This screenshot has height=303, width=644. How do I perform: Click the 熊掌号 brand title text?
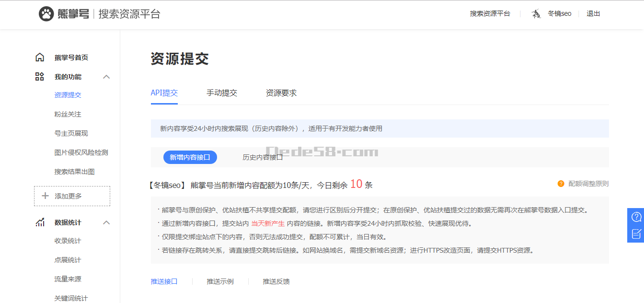73,14
